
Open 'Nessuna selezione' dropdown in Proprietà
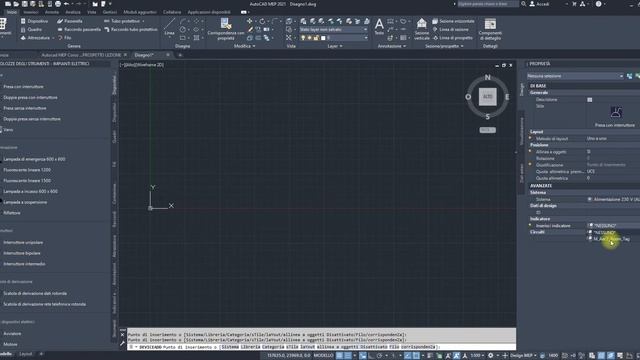point(575,76)
